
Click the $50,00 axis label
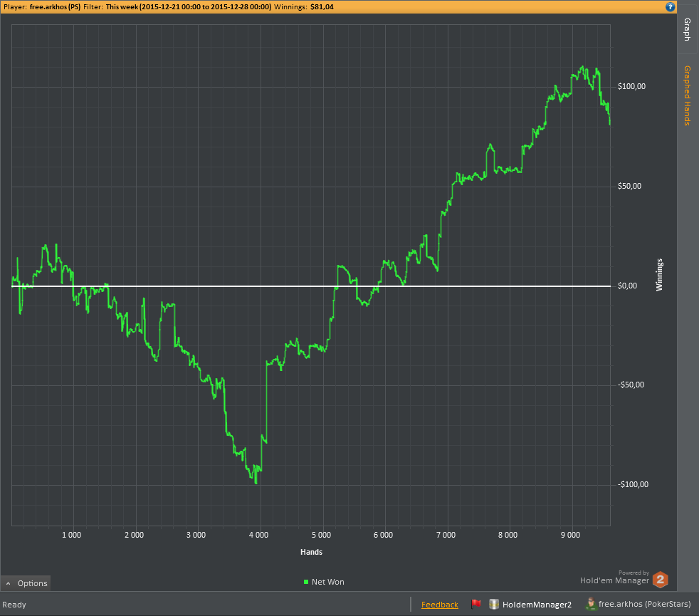[629, 186]
